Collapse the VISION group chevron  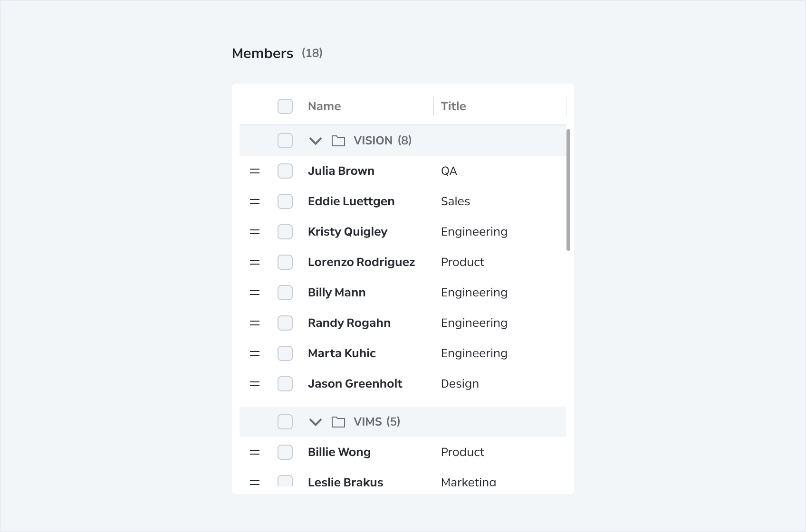(316, 141)
